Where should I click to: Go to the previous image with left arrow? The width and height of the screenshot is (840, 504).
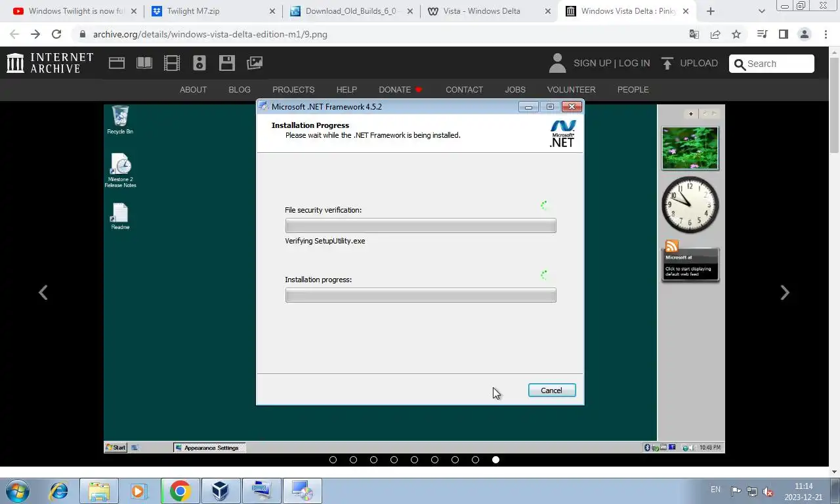pos(43,293)
